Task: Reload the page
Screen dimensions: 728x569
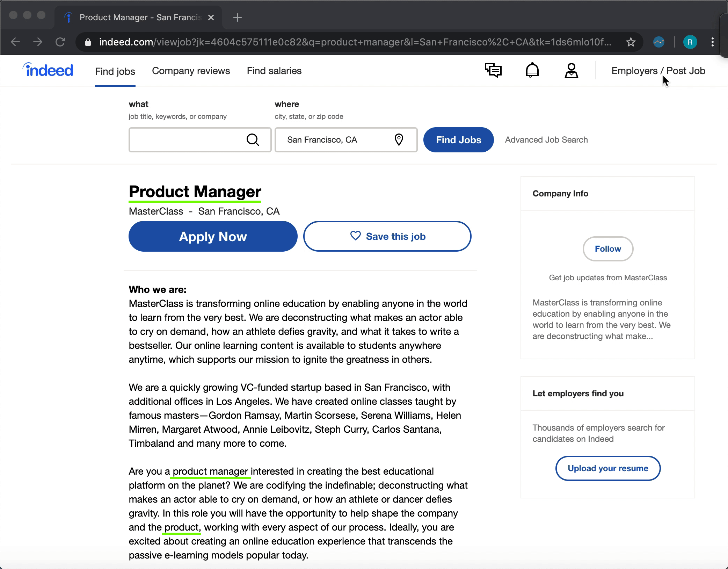Action: click(x=60, y=42)
